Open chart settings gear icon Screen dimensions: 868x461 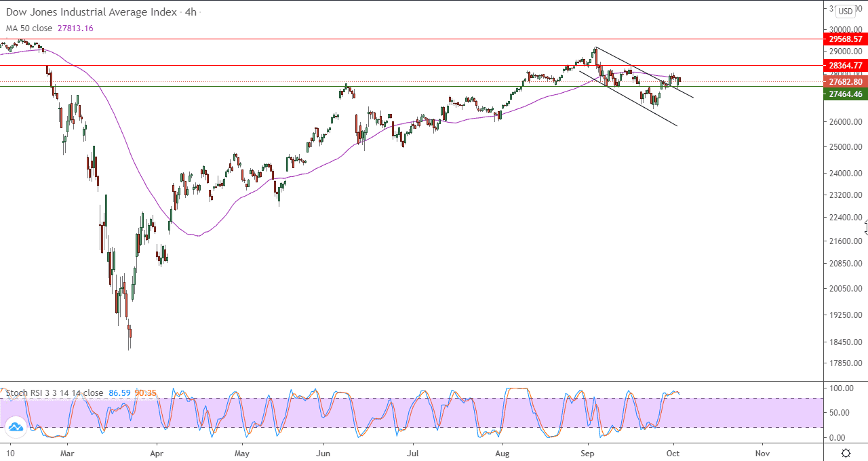pyautogui.click(x=846, y=453)
